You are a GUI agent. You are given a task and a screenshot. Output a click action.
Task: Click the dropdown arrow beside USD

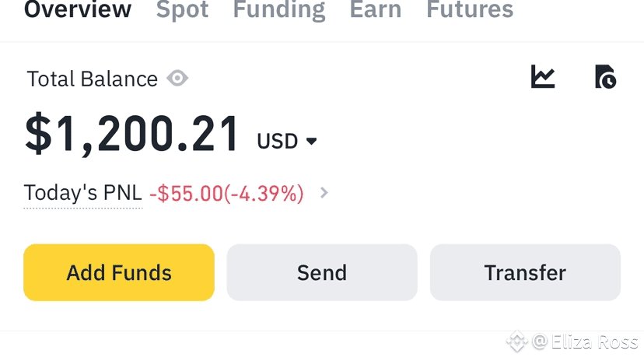(312, 142)
